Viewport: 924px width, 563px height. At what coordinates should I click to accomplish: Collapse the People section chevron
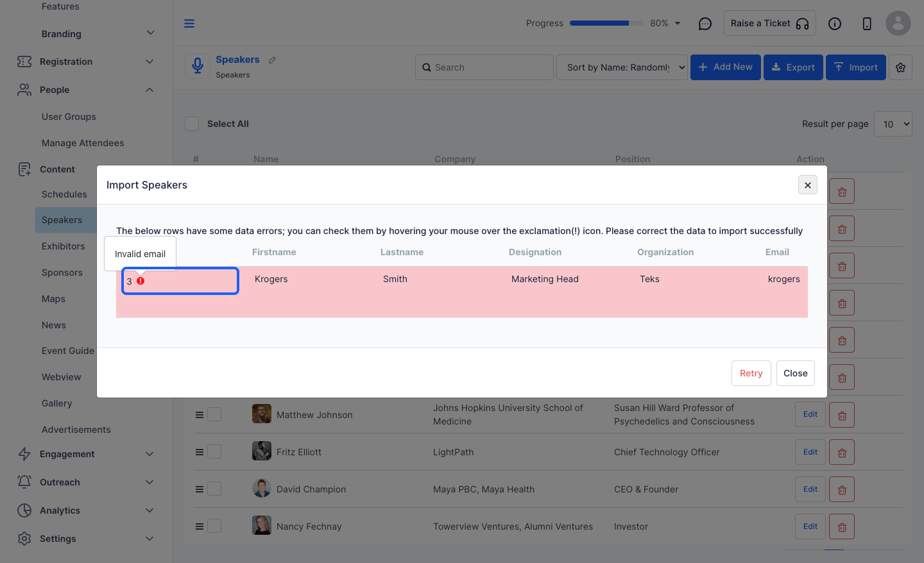click(150, 90)
